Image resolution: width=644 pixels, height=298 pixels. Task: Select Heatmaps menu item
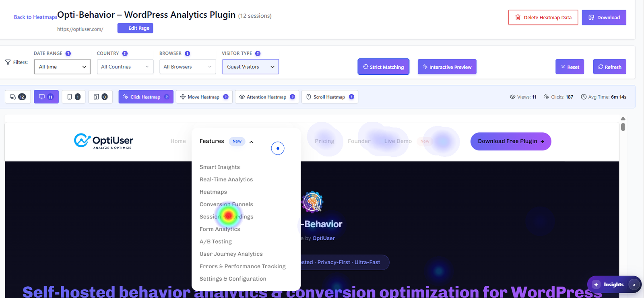pyautogui.click(x=213, y=192)
